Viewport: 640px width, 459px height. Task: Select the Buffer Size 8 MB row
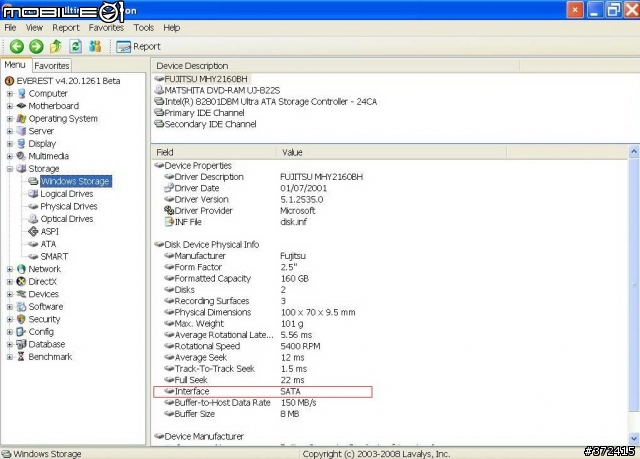[232, 414]
